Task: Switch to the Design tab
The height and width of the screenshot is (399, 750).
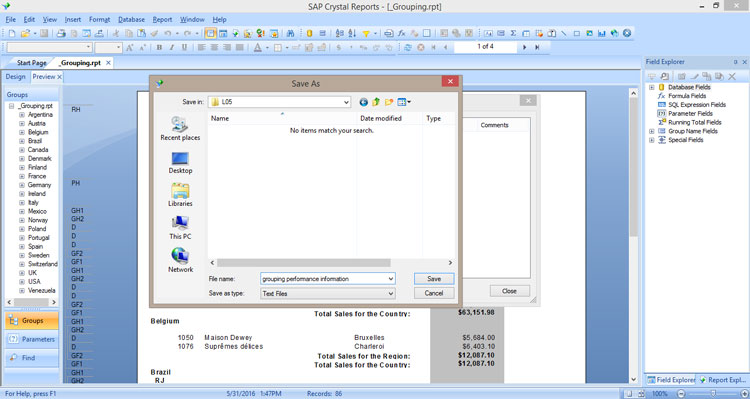Action: 15,77
